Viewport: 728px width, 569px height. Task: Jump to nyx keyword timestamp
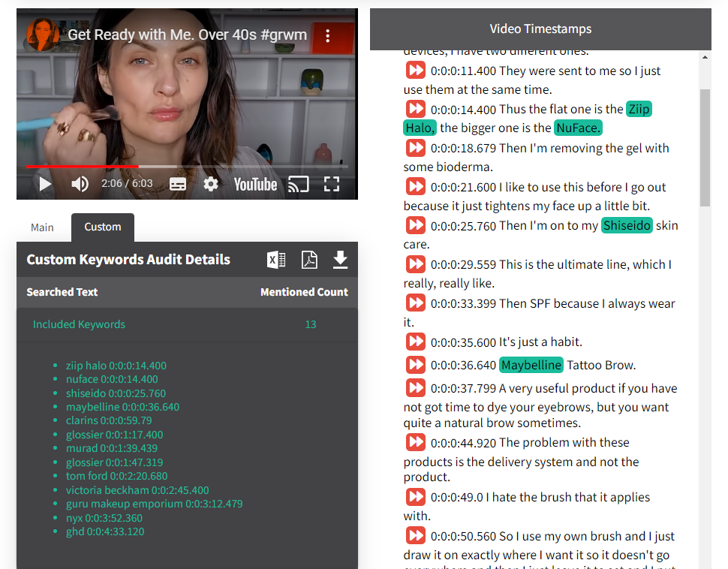pos(104,518)
